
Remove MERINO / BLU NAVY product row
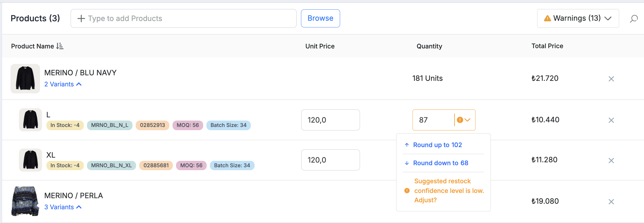(x=611, y=79)
